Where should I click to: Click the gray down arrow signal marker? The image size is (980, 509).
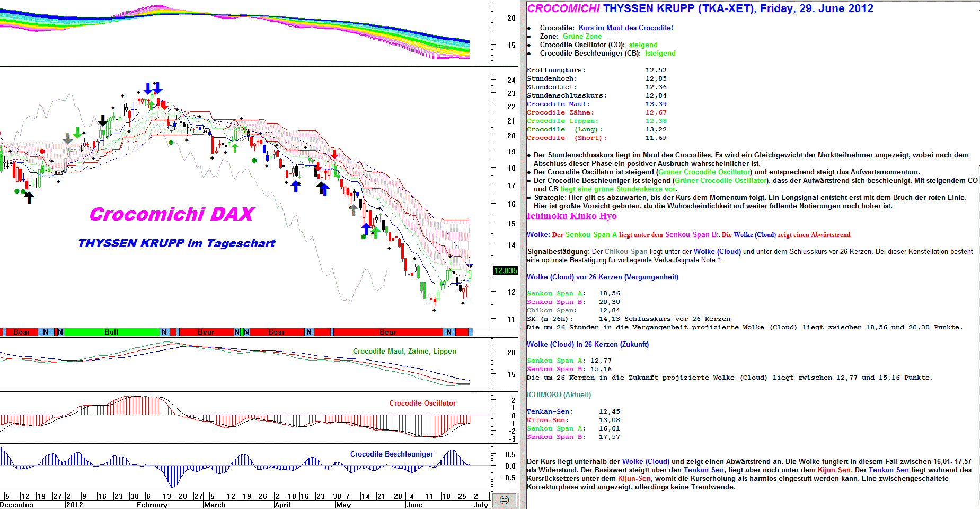[x=68, y=138]
